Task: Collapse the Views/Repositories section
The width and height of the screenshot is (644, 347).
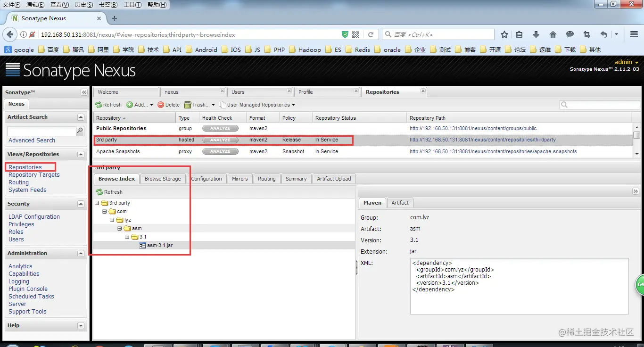Action: [81, 154]
